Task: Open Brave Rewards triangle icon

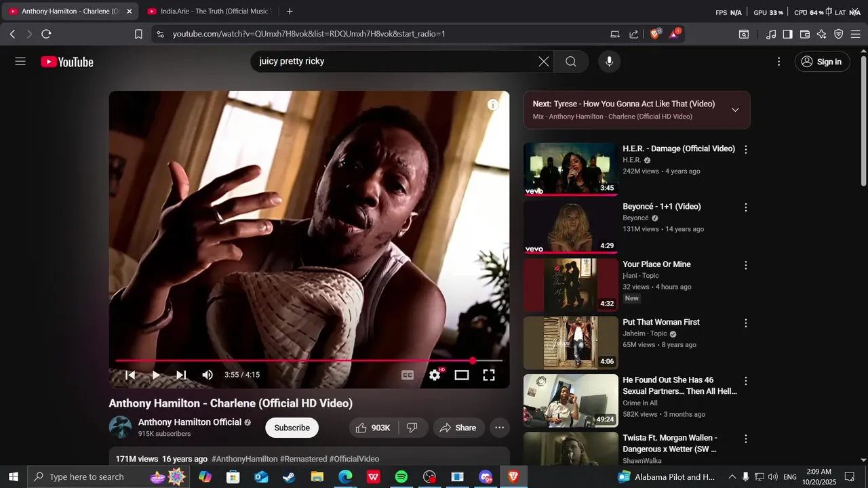Action: point(675,34)
